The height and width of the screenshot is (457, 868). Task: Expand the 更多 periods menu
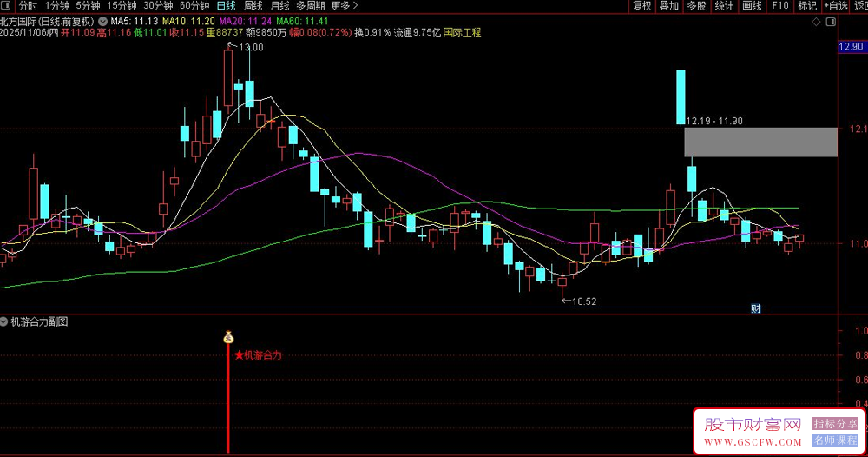click(x=345, y=5)
